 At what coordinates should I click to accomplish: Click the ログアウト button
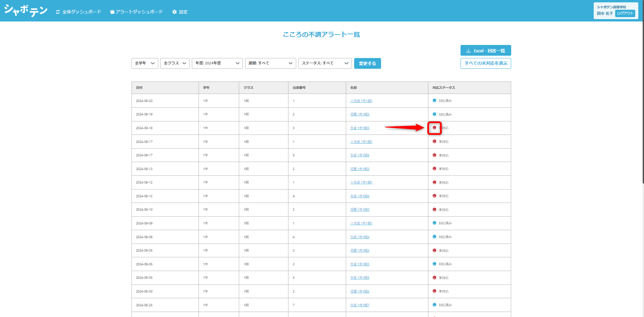click(625, 13)
